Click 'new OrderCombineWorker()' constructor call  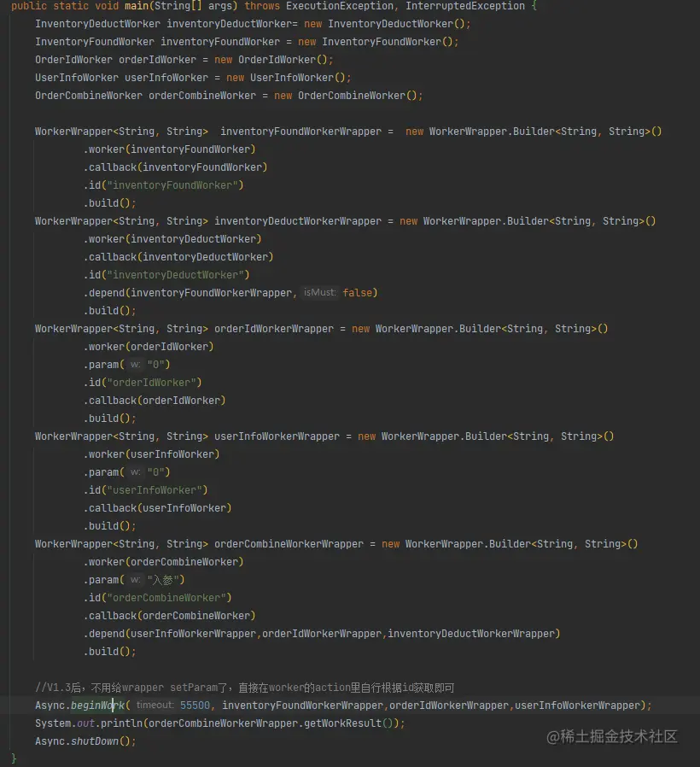click(x=347, y=96)
